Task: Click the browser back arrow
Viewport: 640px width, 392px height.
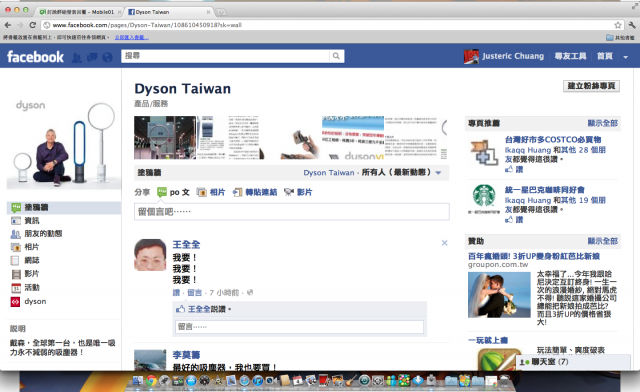Action: click(8, 25)
